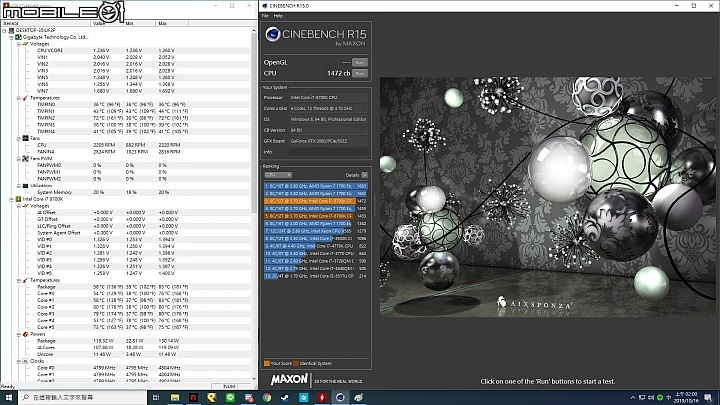720x405 pixels.
Task: Click the taskbar clock and date
Action: click(687, 398)
